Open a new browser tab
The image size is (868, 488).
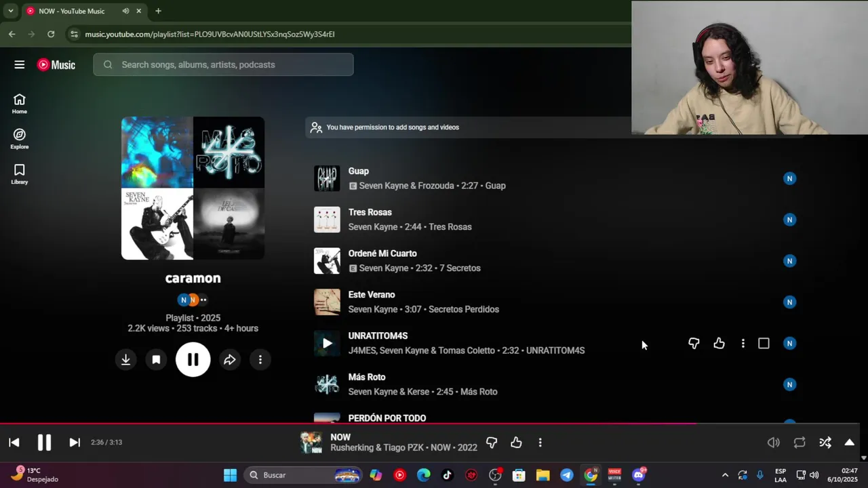click(x=158, y=11)
